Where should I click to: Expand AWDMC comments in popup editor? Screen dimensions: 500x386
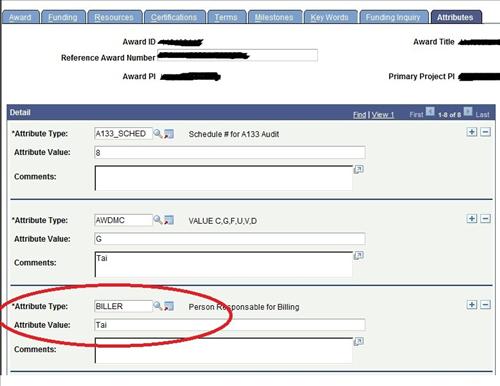358,256
